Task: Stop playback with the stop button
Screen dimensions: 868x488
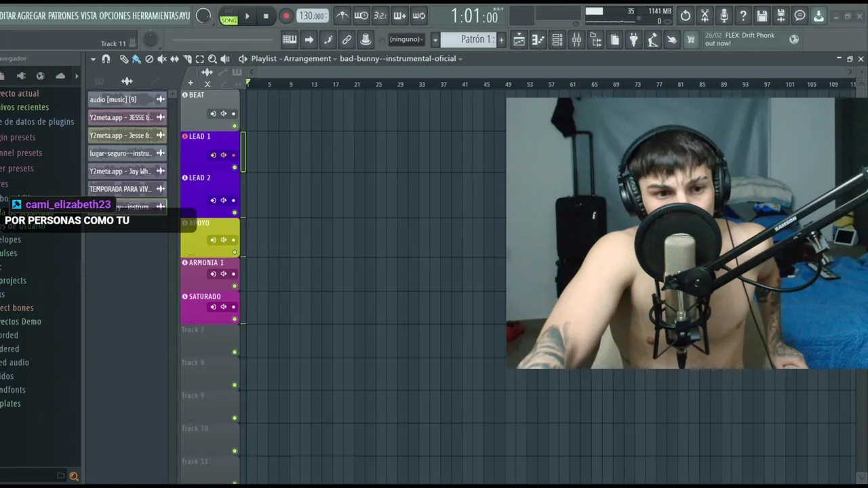Action: [266, 16]
